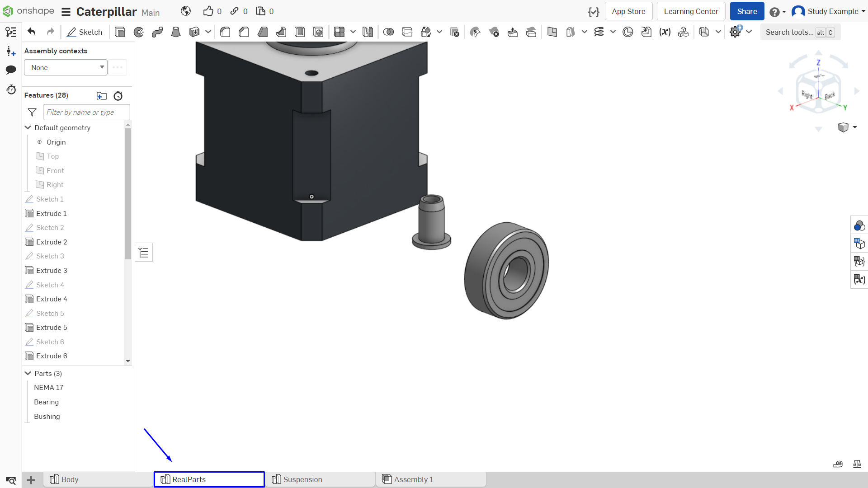The height and width of the screenshot is (488, 868).
Task: Click the Share button
Action: [747, 11]
